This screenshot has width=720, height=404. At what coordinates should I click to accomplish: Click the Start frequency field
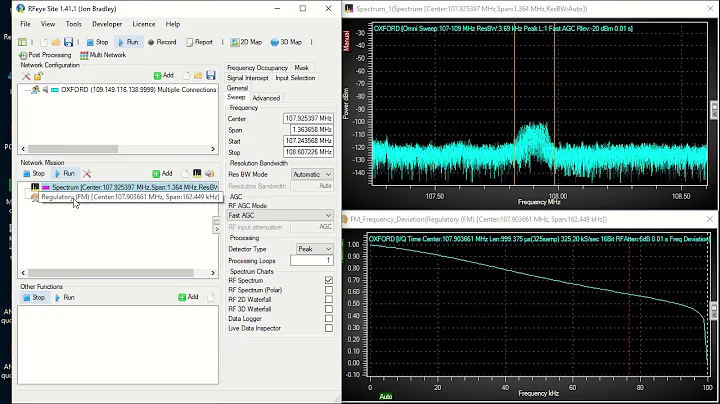tap(308, 141)
